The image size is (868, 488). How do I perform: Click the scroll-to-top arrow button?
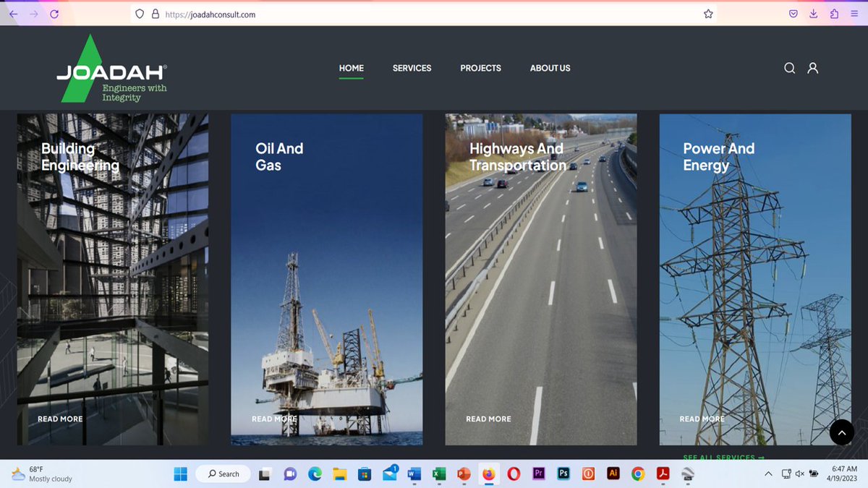pos(841,432)
